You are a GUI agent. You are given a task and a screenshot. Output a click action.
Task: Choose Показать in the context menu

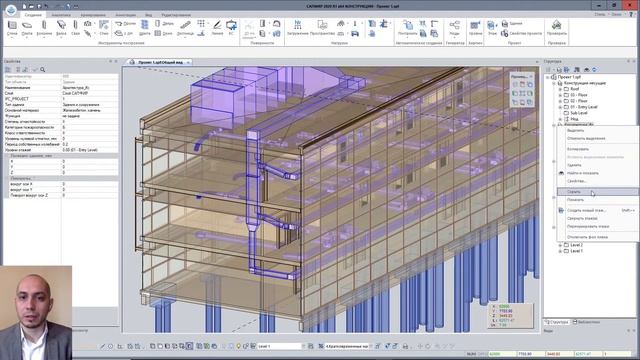597,200
